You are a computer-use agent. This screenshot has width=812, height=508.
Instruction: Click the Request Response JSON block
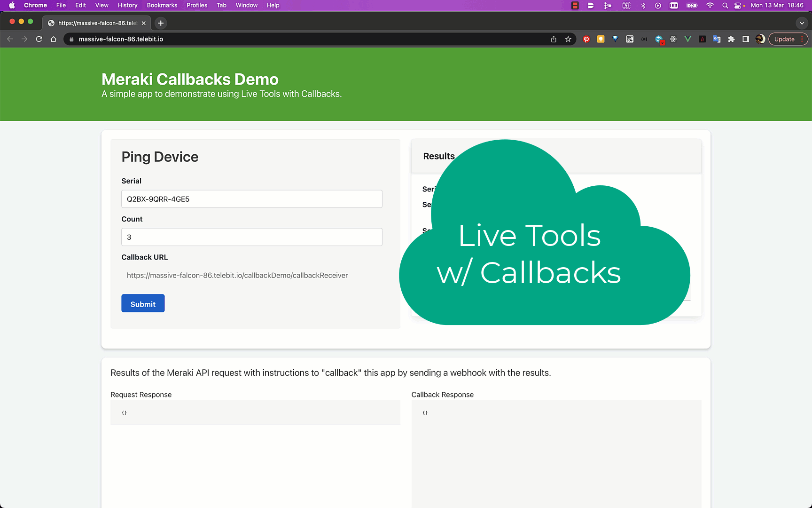click(255, 413)
